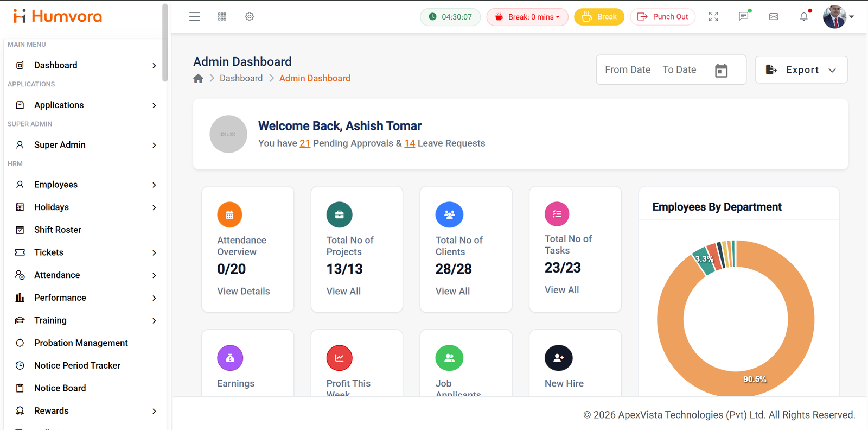Click View All under Total No of Clients
Image resolution: width=868 pixels, height=430 pixels.
coord(452,291)
